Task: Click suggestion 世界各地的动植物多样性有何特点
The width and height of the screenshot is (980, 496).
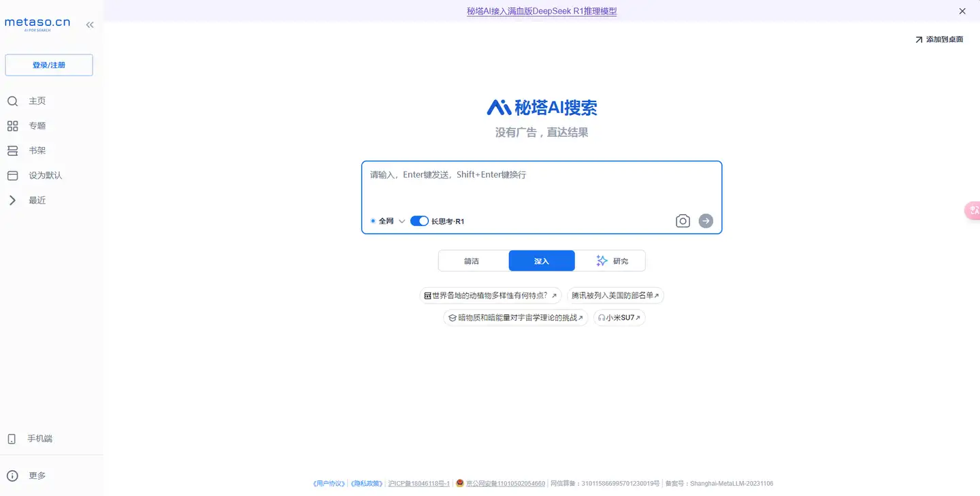Action: pos(491,296)
